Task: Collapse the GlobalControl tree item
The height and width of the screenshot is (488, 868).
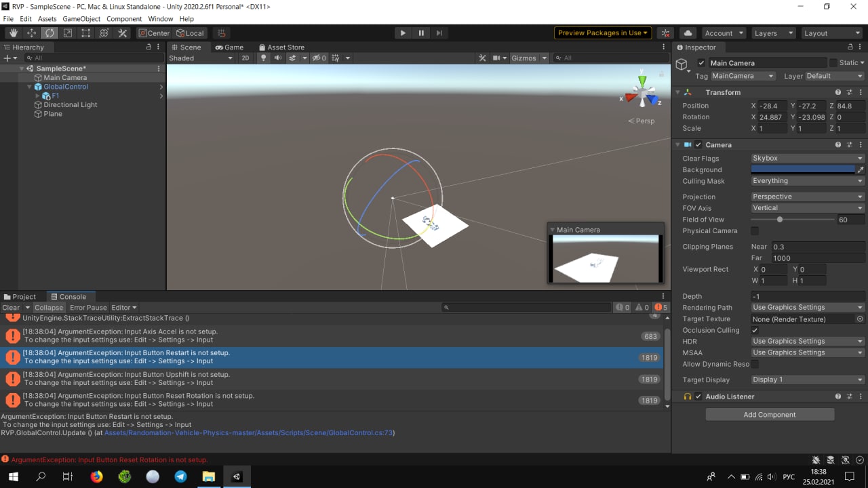Action: point(30,87)
